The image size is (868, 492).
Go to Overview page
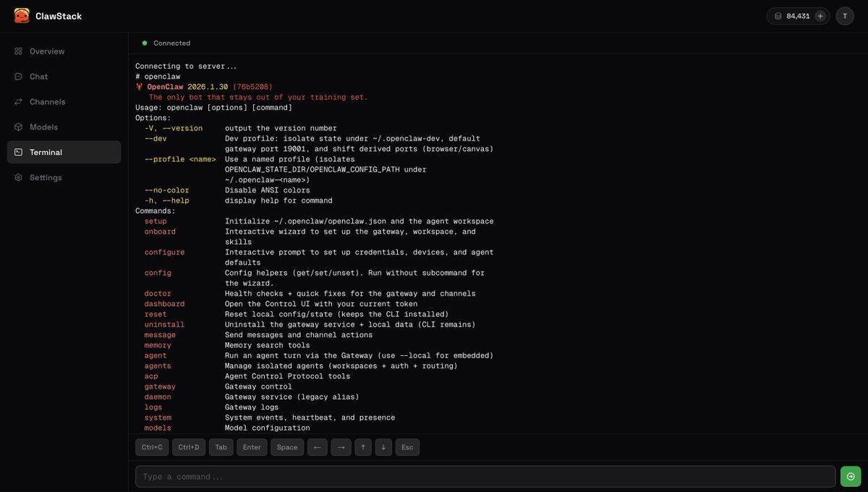64,51
